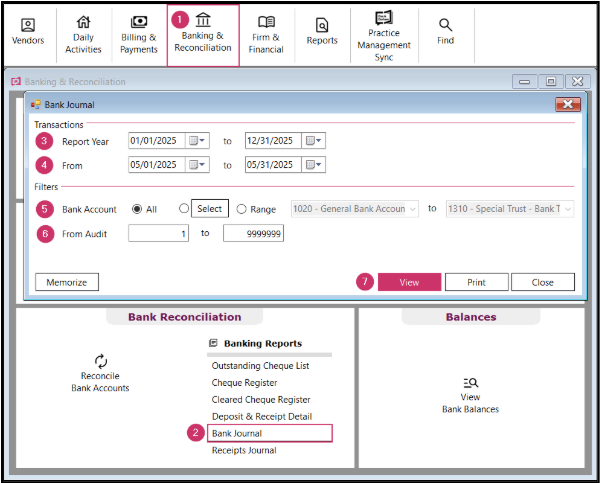Open Cleared Cheque Register report
The image size is (600, 483).
click(261, 399)
